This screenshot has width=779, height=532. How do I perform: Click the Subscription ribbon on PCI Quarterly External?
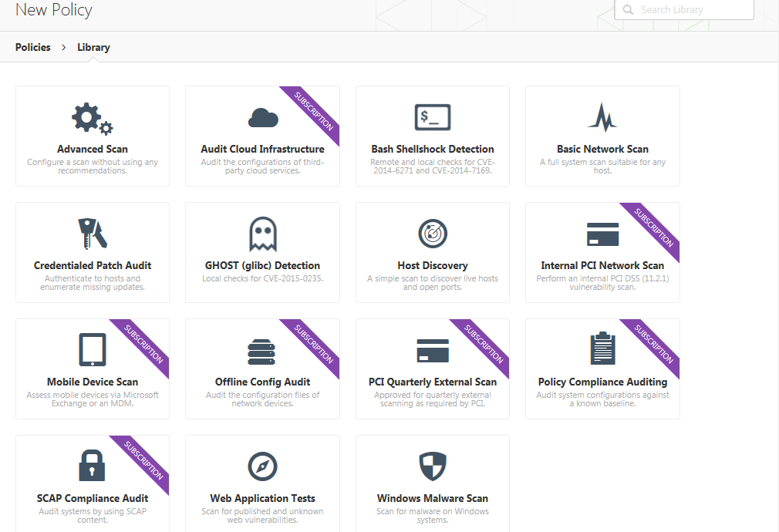(484, 344)
